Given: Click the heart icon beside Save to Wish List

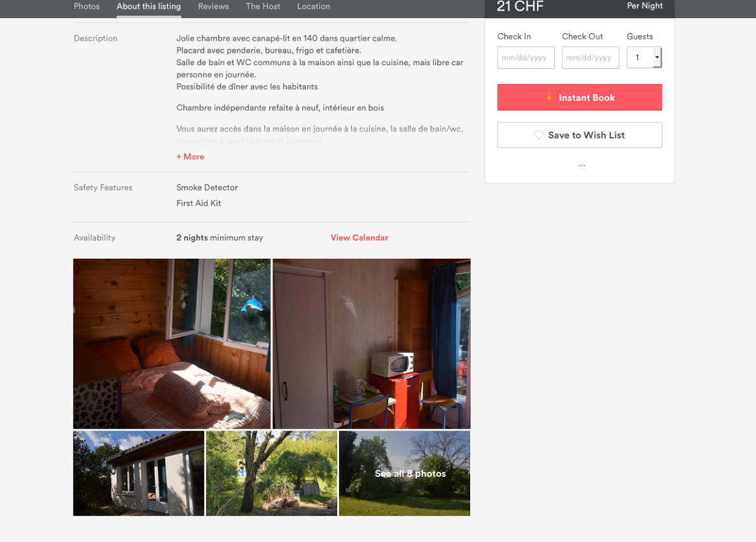Looking at the screenshot, I should pyautogui.click(x=538, y=135).
